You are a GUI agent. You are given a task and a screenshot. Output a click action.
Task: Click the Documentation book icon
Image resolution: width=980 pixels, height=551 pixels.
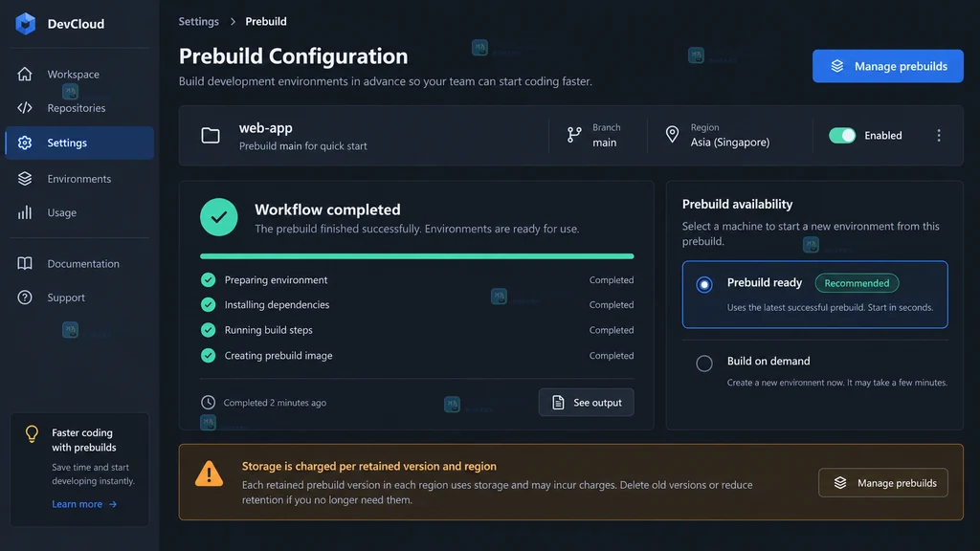coord(24,264)
